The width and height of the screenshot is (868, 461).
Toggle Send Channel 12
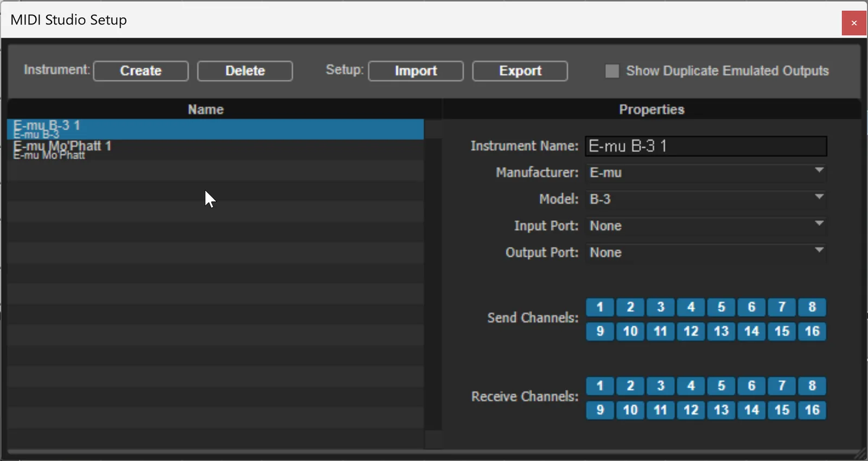(x=691, y=331)
